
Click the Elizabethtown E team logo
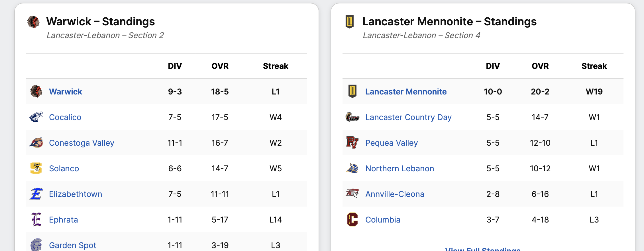point(36,194)
